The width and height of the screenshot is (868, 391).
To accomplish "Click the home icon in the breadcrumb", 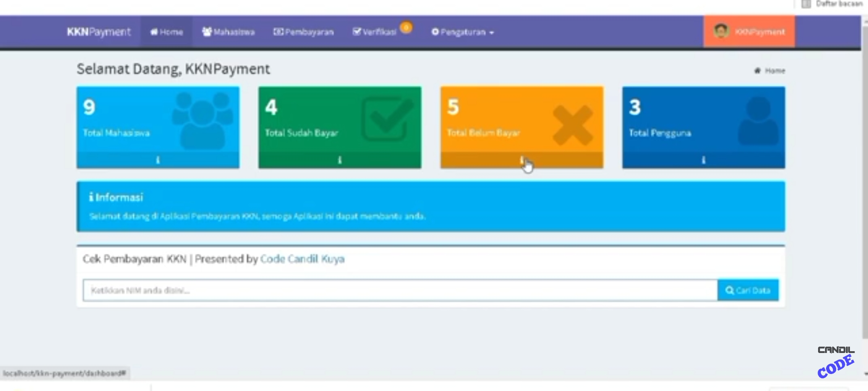I will click(757, 71).
